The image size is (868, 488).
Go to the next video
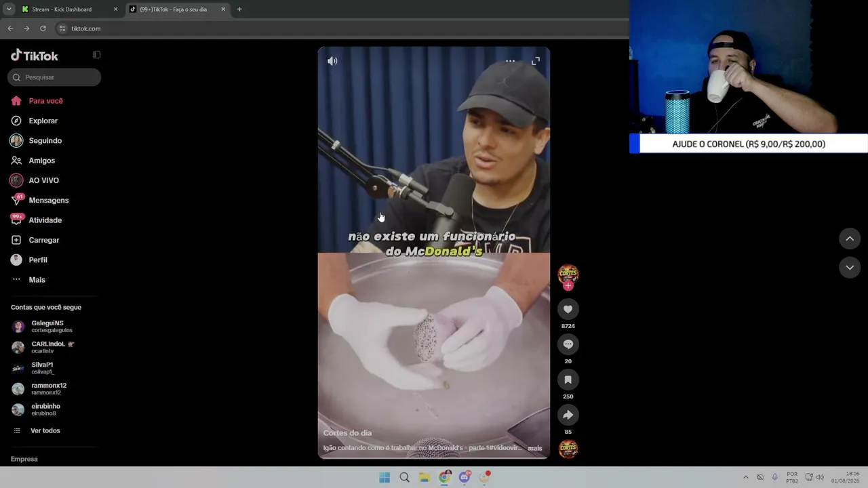pos(850,268)
